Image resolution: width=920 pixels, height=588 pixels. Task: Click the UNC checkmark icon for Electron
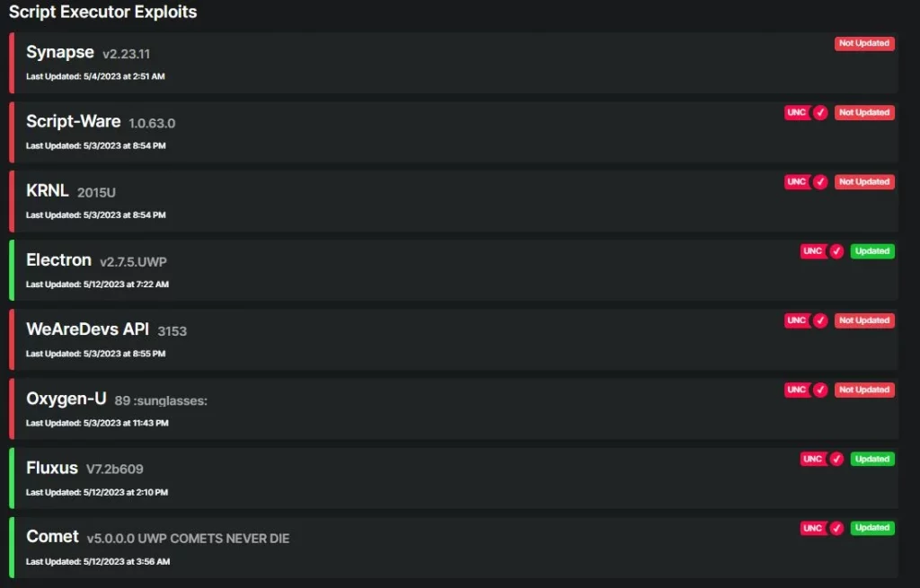(x=836, y=251)
